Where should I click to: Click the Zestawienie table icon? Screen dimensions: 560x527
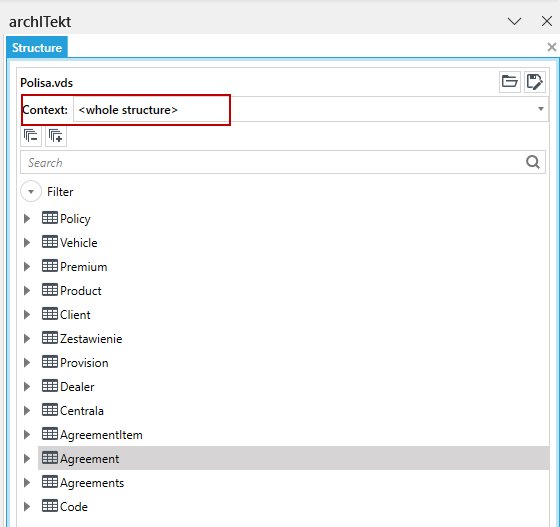pyautogui.click(x=50, y=338)
